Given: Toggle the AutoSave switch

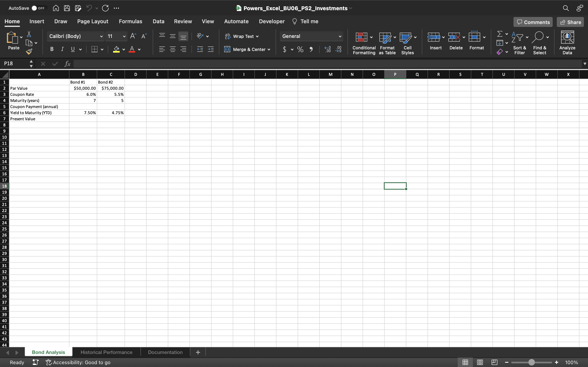Looking at the screenshot, I should pos(38,8).
